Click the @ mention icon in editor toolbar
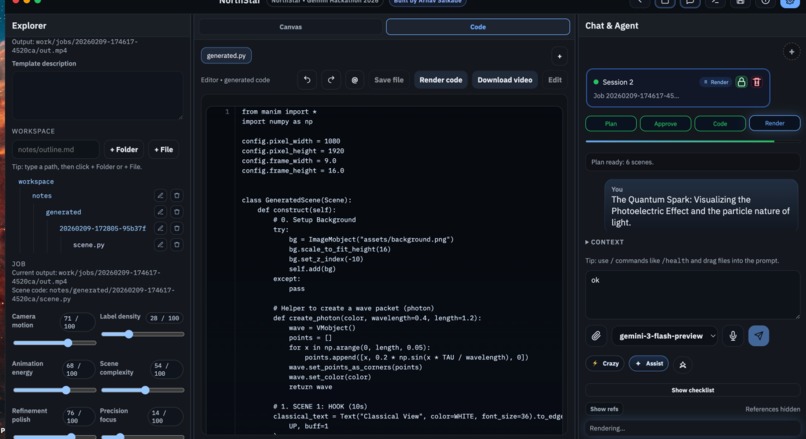 click(355, 80)
